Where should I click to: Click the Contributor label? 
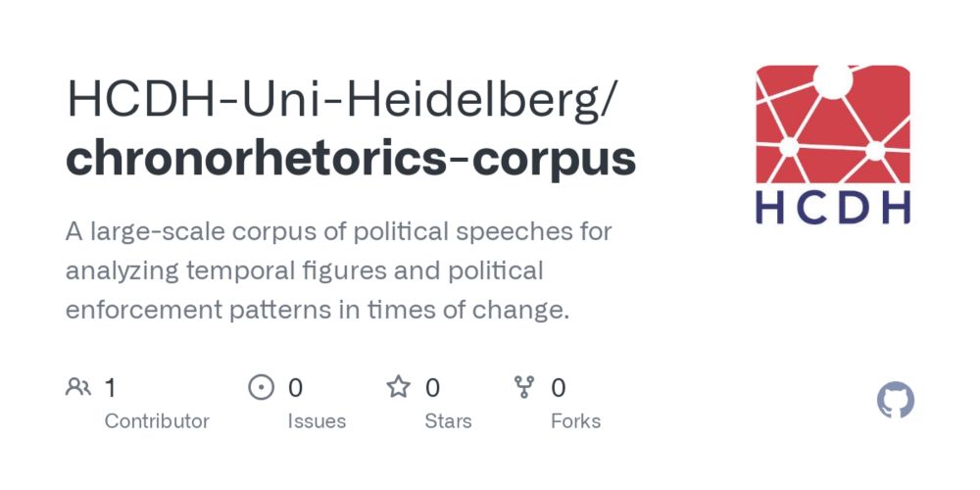click(157, 421)
